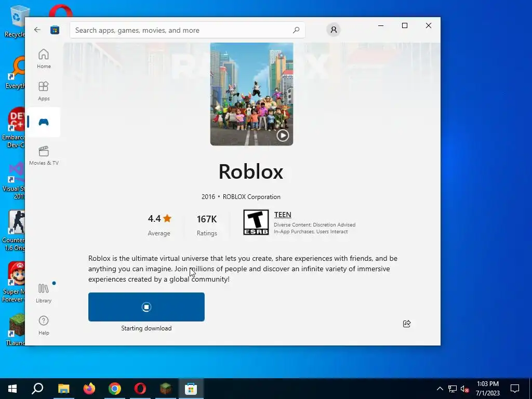Open the Movies & TV section
The height and width of the screenshot is (399, 532).
click(44, 155)
